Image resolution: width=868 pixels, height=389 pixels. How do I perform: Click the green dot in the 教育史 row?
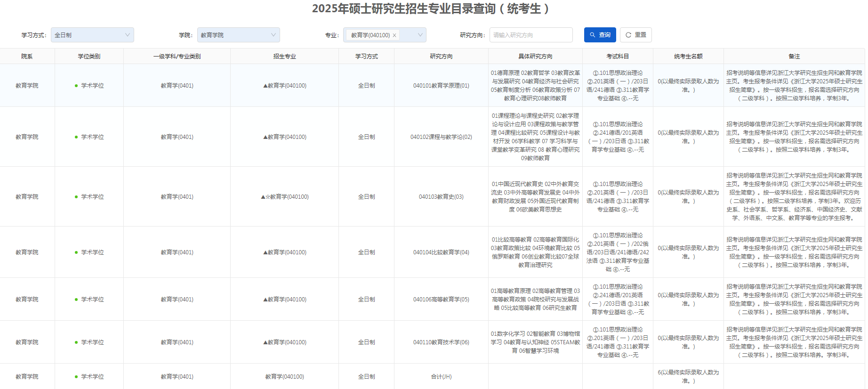pos(76,197)
